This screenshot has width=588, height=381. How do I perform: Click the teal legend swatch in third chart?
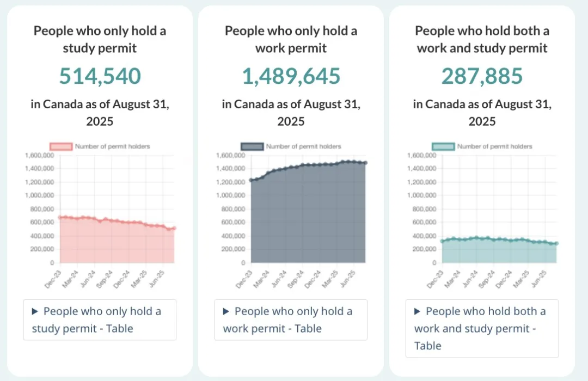tap(443, 146)
